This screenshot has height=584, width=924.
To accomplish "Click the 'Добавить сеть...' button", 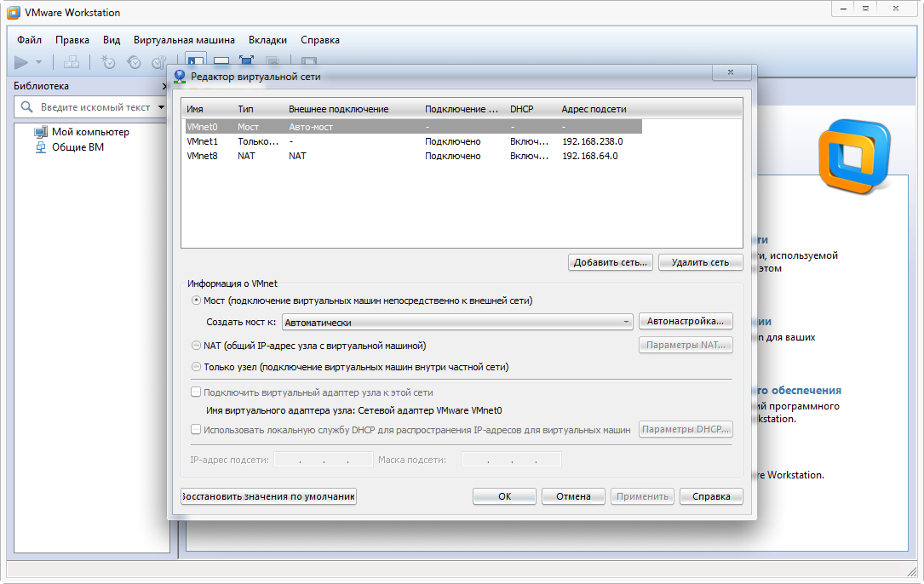I will pos(611,262).
